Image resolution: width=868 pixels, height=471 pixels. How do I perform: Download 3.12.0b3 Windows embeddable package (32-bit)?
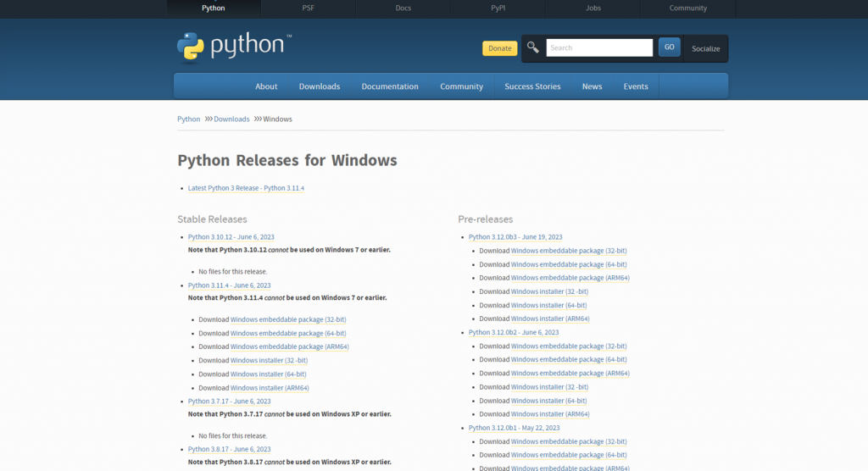click(x=569, y=251)
